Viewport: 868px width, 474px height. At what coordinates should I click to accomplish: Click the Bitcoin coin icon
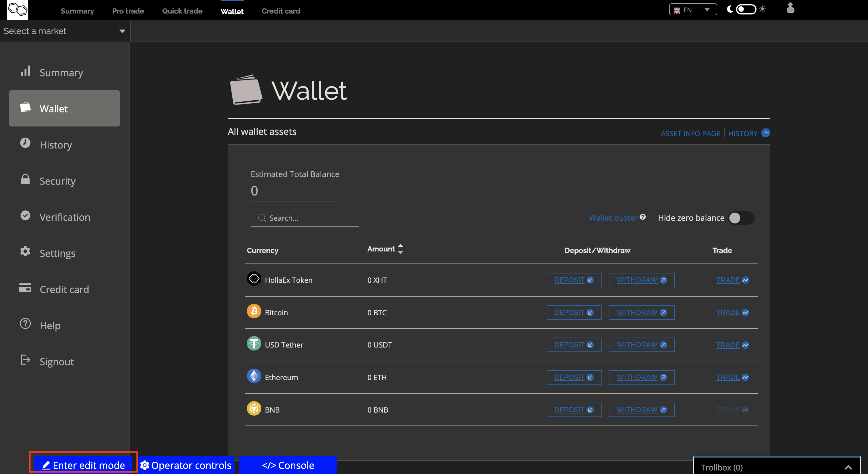tap(254, 311)
